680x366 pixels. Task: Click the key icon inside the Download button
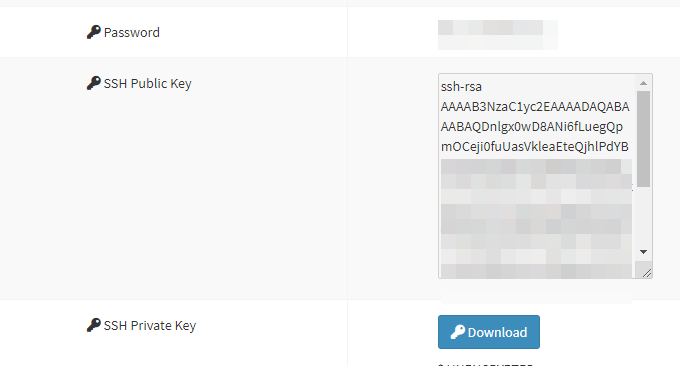click(x=458, y=332)
